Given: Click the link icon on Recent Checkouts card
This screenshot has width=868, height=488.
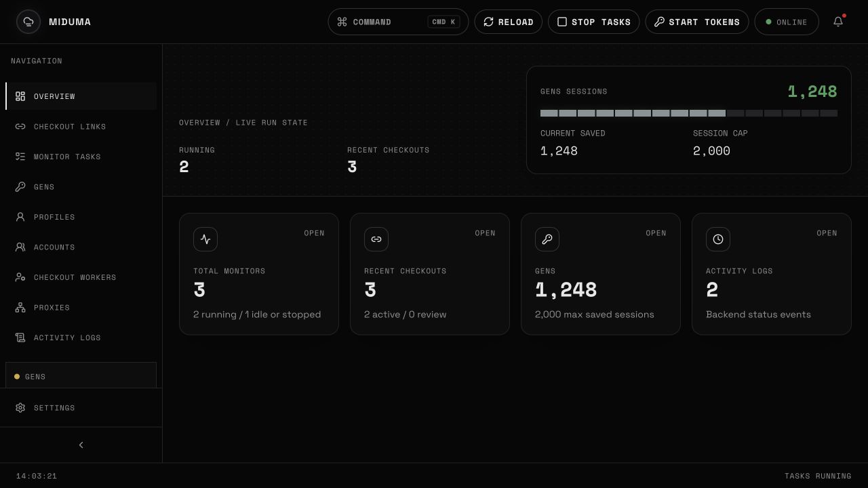Looking at the screenshot, I should tap(376, 239).
